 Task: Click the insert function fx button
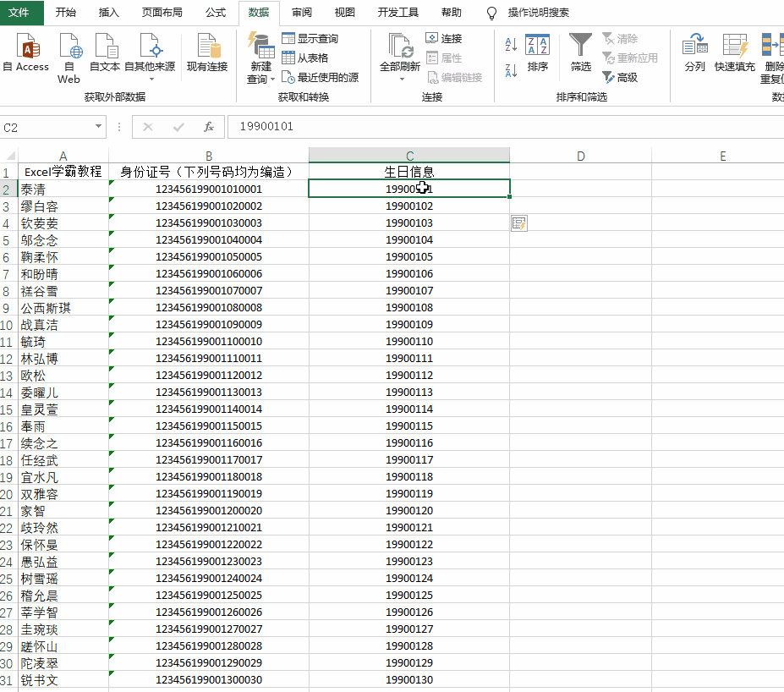pos(209,127)
